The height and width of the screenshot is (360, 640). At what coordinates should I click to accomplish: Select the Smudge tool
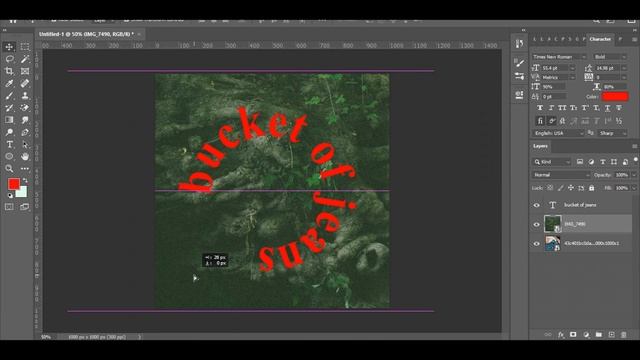[25, 120]
